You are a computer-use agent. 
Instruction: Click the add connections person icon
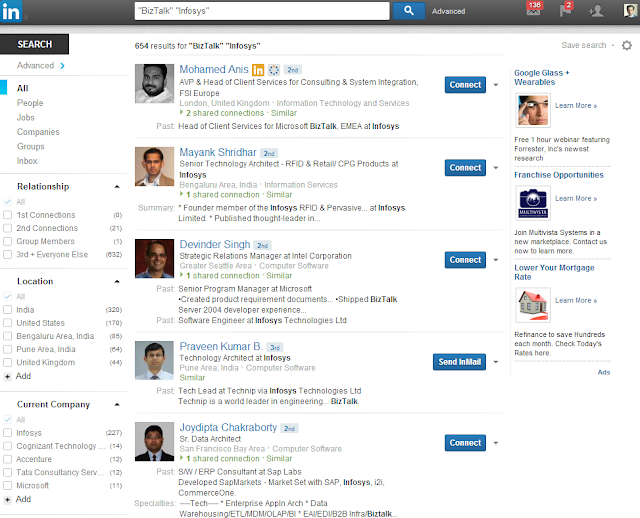596,11
